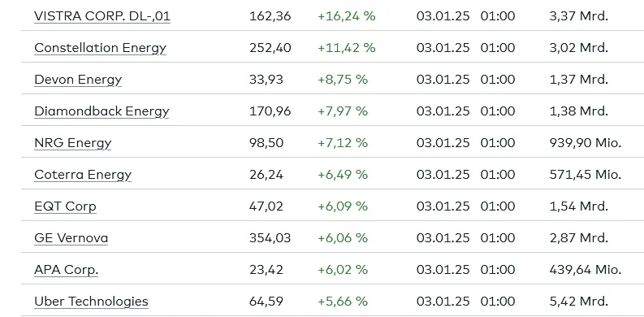
Task: Select the APA Corp. link
Action: [x=66, y=270]
